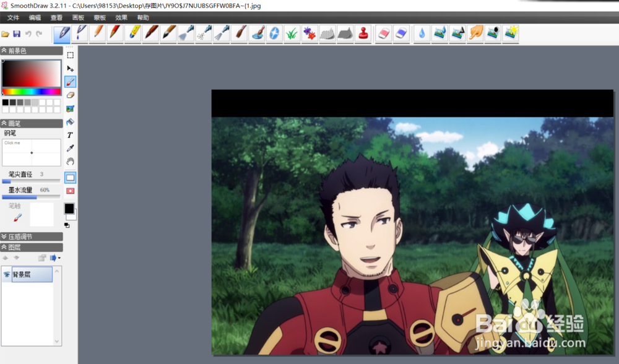The image size is (619, 364).
Task: Select the burn (dark circle) image tool
Action: [x=493, y=33]
